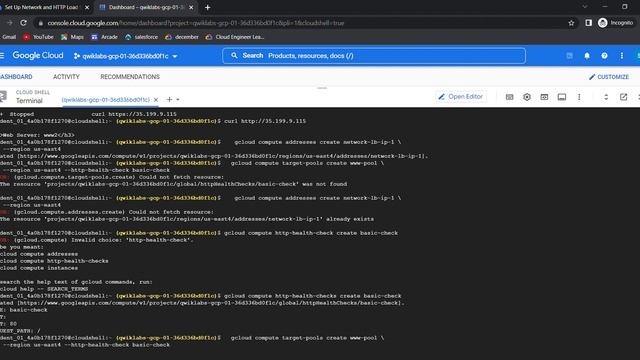Screen dimensions: 640x360
Task: Open a new browser tab
Action: [207, 7]
